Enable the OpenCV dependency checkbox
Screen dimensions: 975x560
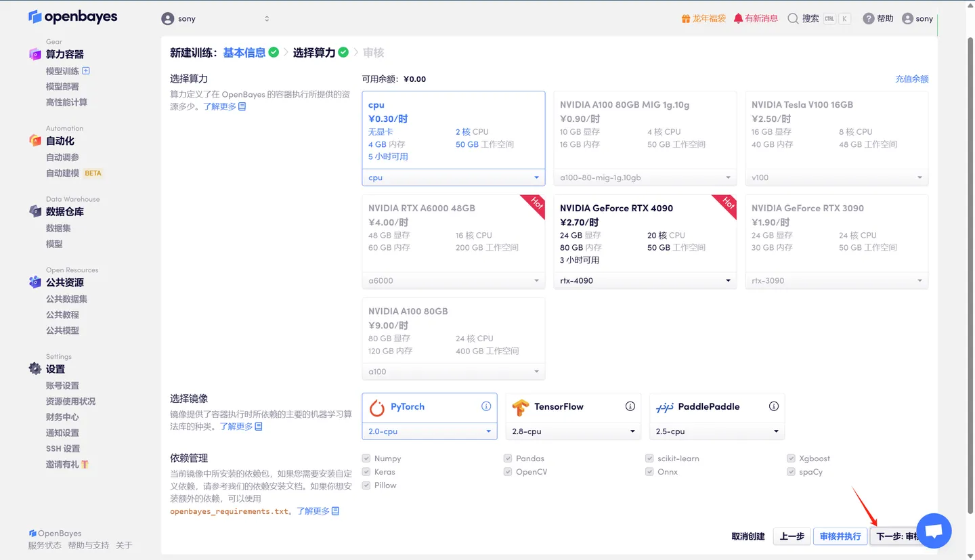[507, 471]
